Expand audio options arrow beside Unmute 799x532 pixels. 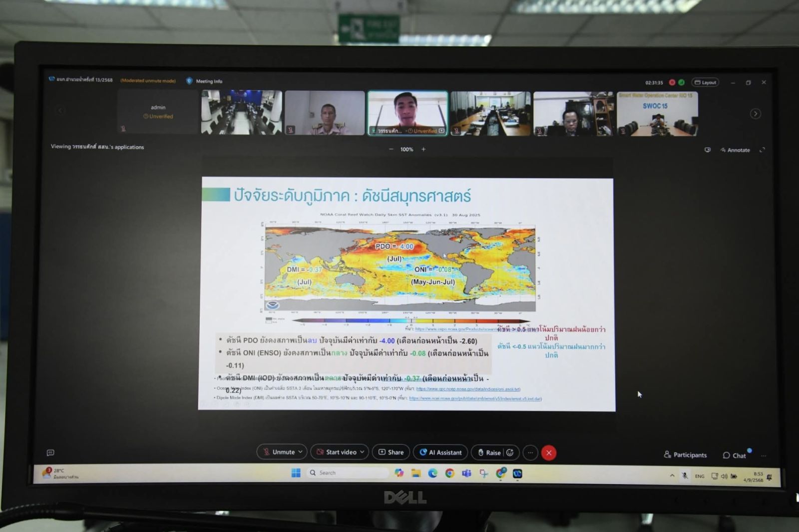301,452
